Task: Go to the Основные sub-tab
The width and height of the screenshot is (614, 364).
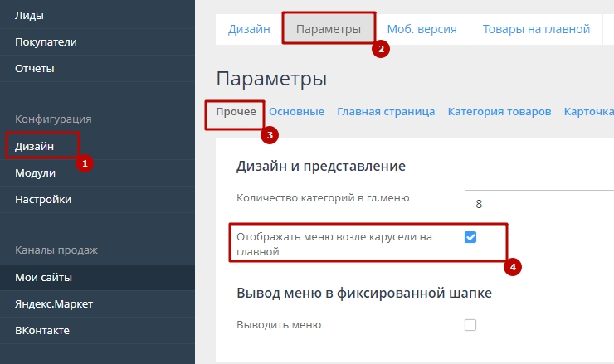Action: tap(296, 112)
